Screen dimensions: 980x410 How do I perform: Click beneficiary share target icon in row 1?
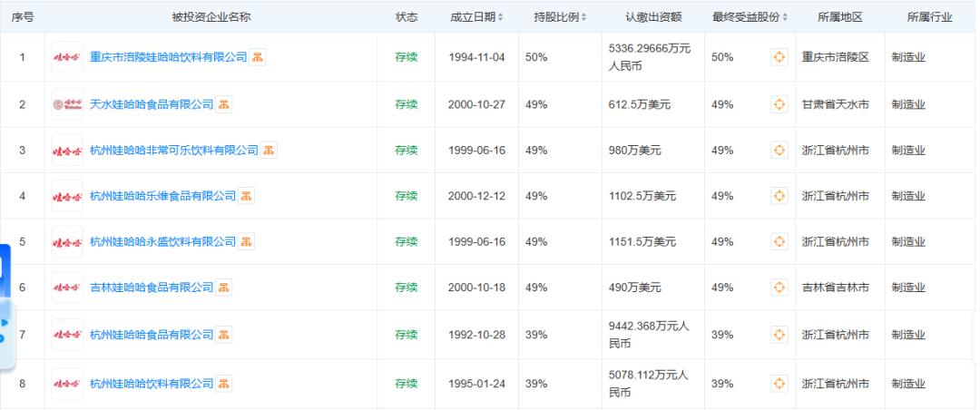(x=779, y=57)
